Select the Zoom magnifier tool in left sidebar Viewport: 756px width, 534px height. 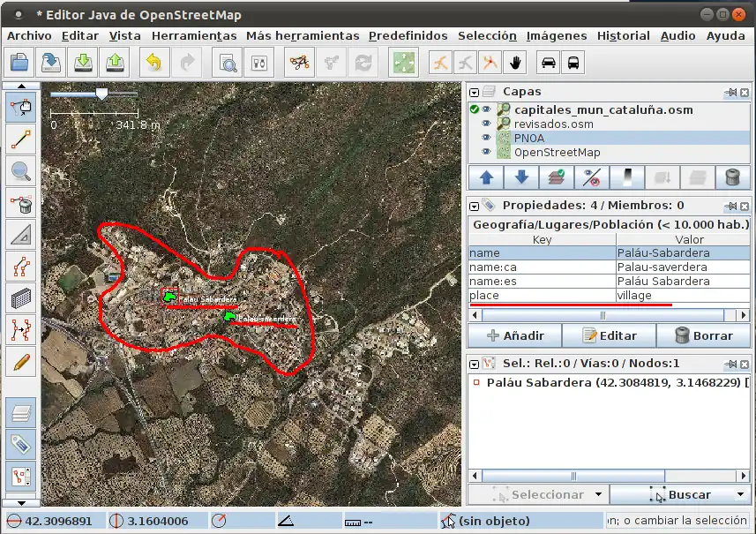[20, 172]
